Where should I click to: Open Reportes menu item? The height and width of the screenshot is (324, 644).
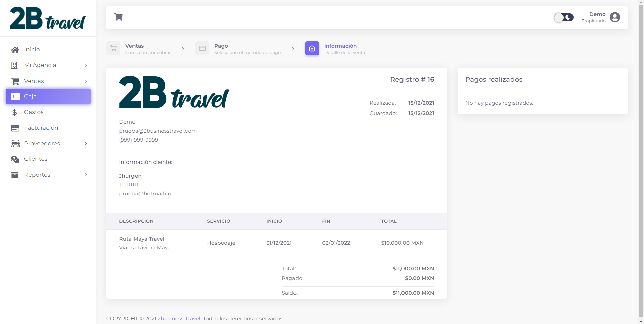click(x=48, y=175)
